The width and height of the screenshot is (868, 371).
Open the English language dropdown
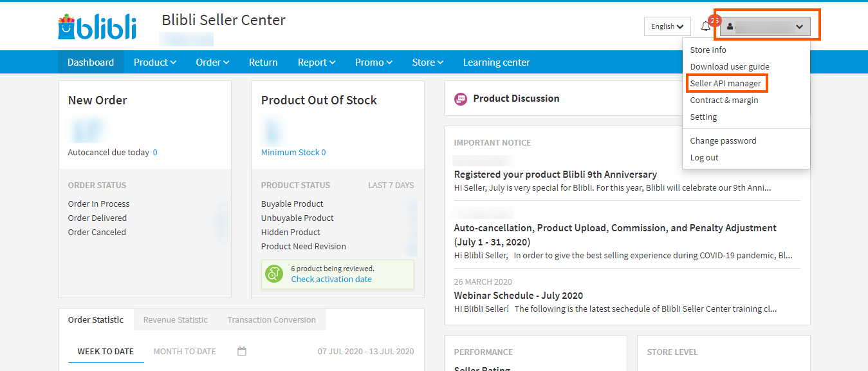point(667,26)
